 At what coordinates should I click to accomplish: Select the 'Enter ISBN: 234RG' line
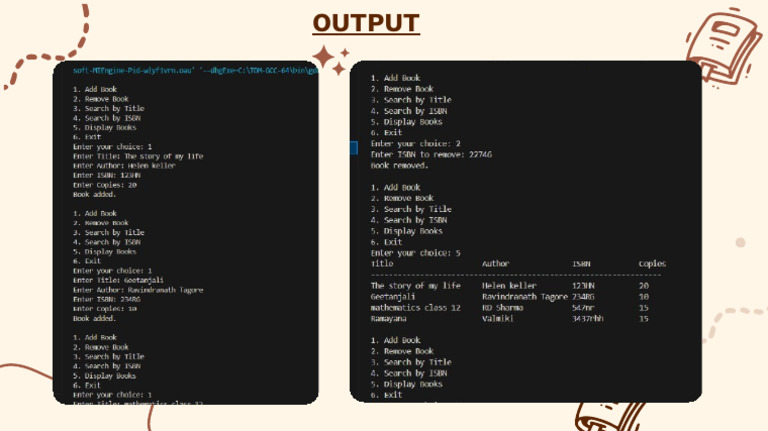(x=107, y=299)
